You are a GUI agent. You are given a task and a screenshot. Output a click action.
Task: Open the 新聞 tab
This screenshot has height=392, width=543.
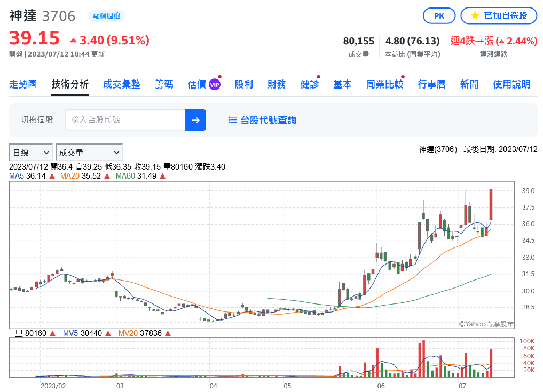[469, 84]
